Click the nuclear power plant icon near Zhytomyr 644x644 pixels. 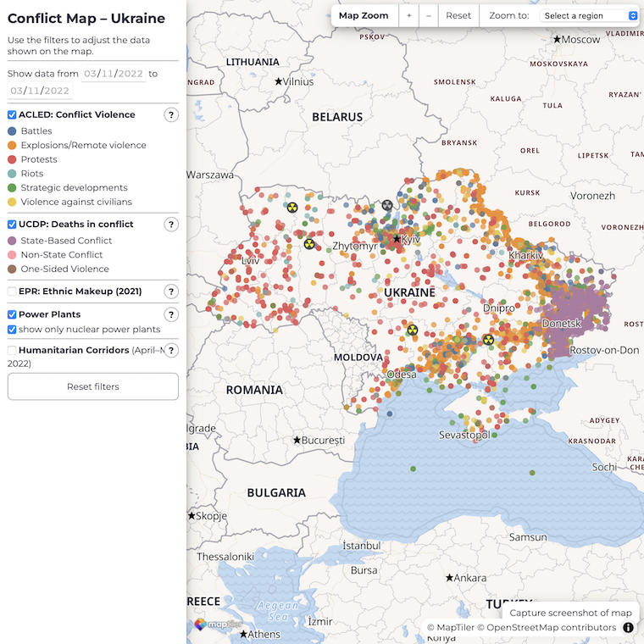pyautogui.click(x=310, y=244)
